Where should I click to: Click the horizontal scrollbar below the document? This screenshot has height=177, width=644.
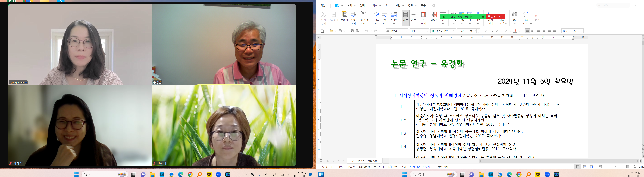click(559, 161)
